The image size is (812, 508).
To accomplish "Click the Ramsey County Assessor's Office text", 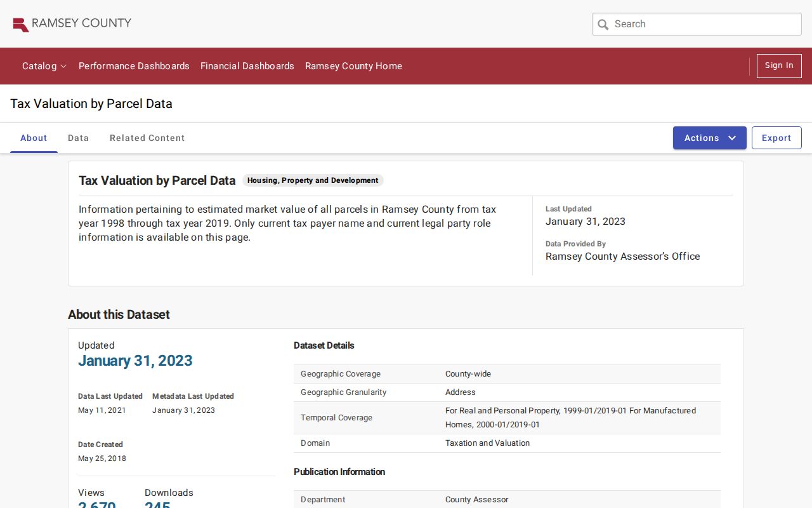I will pyautogui.click(x=623, y=257).
